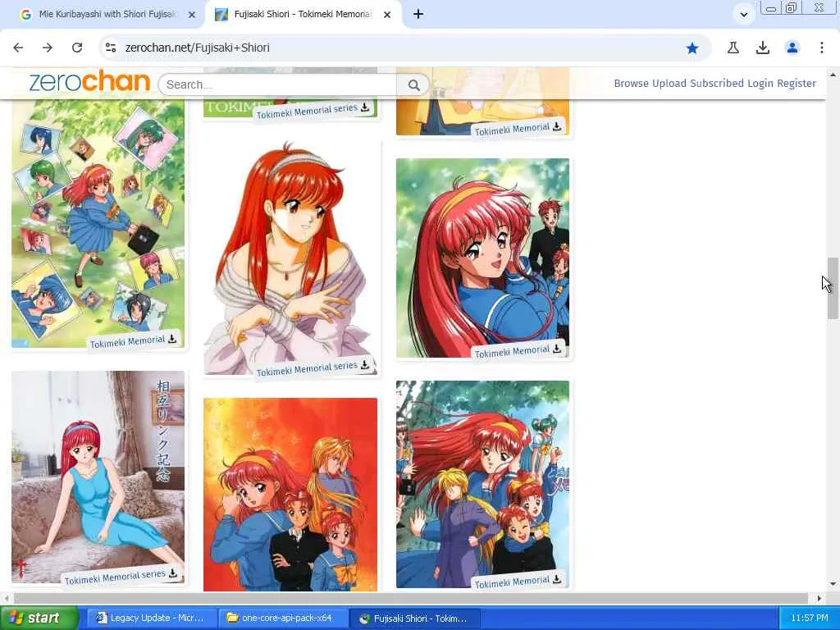Toggle the bookmark star icon
Screen dimensions: 840x630
click(692, 48)
